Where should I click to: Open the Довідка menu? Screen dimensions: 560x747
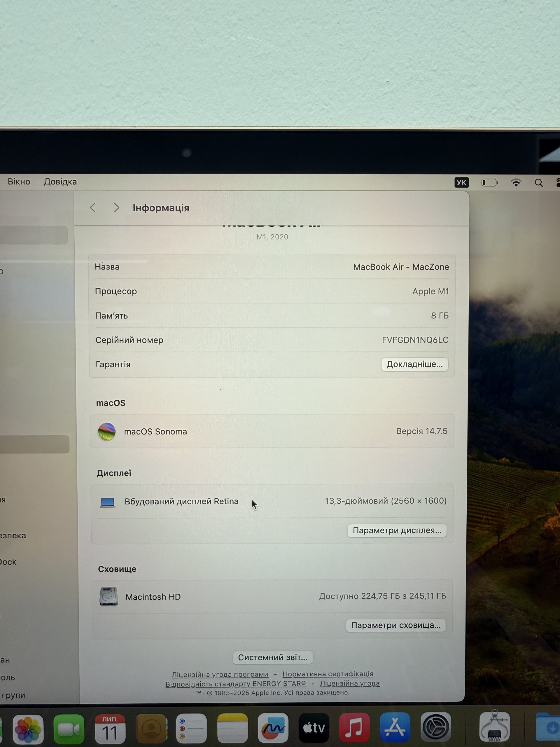coord(60,182)
